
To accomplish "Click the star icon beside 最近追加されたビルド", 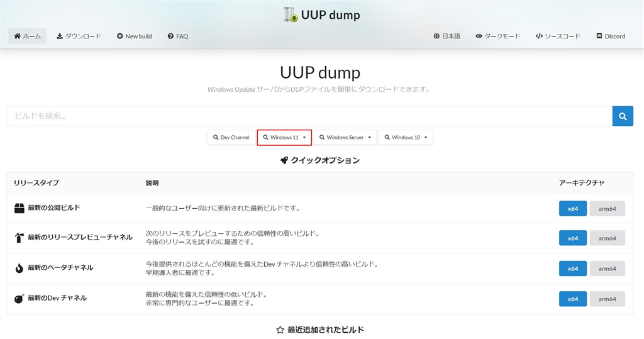I will (280, 330).
